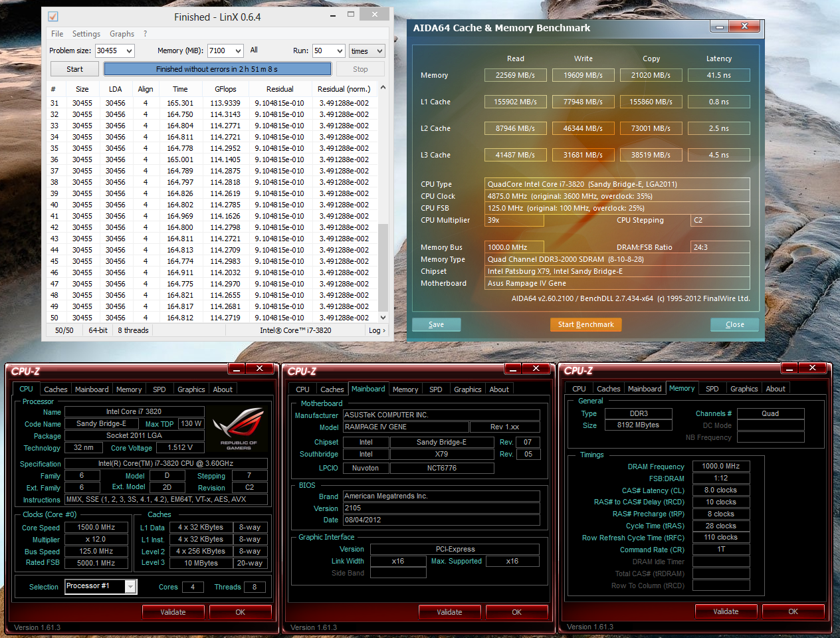Click OK in middle CPU-Z window
840x638 pixels.
click(x=517, y=612)
